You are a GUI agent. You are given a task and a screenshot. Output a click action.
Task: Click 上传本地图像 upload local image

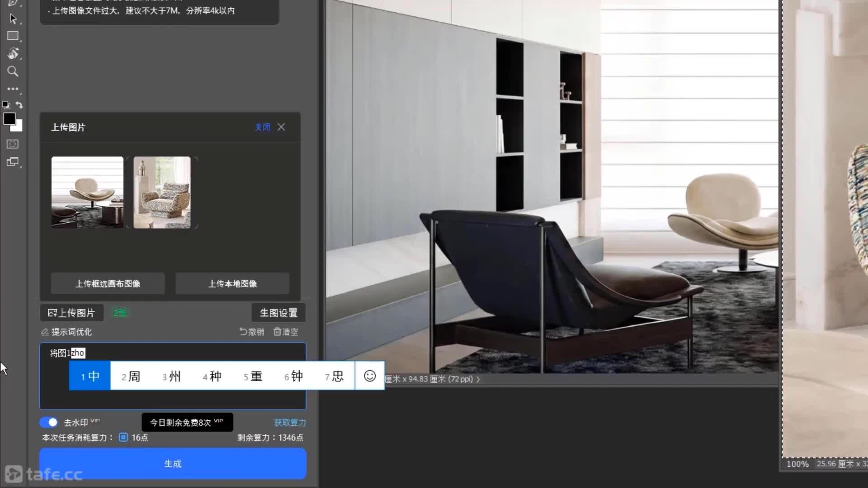point(232,284)
